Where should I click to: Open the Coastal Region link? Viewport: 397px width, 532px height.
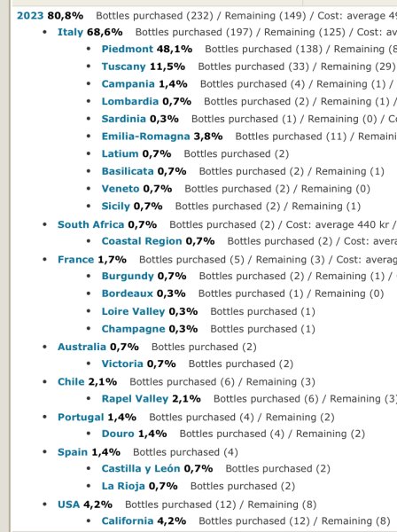tap(142, 241)
